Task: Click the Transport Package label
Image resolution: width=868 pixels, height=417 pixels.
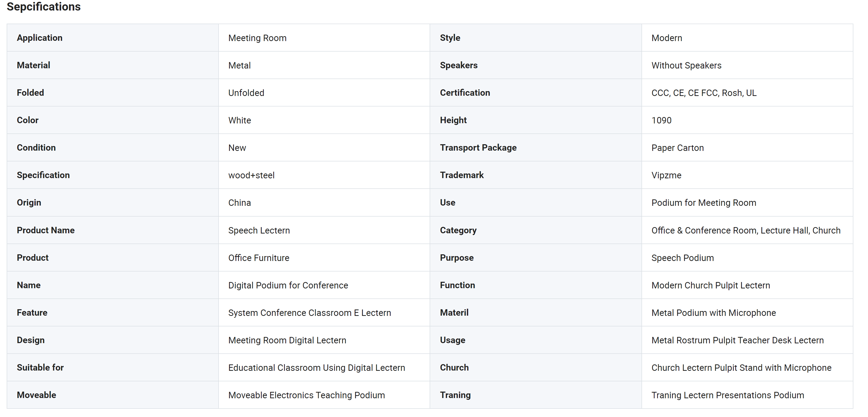Action: click(x=478, y=148)
